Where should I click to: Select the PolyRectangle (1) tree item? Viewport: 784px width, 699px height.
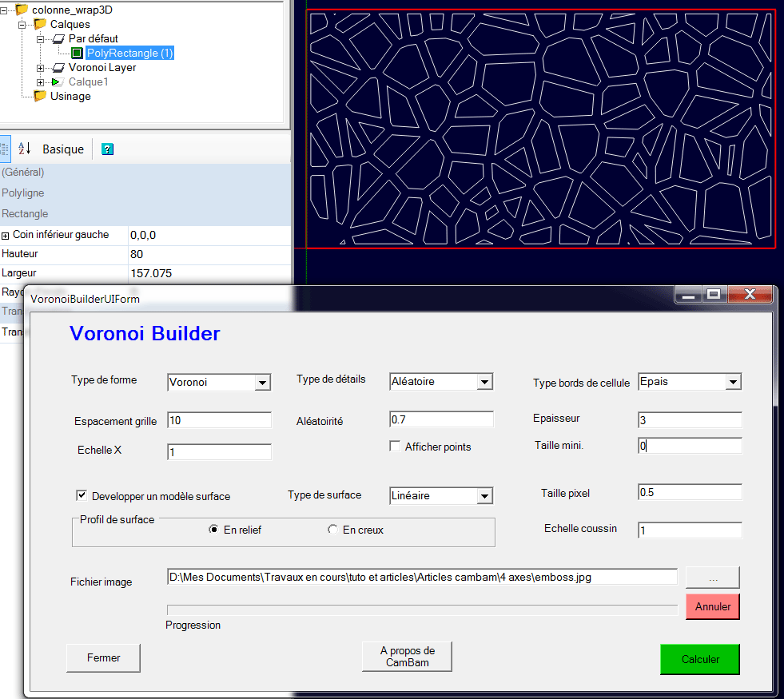pos(129,54)
